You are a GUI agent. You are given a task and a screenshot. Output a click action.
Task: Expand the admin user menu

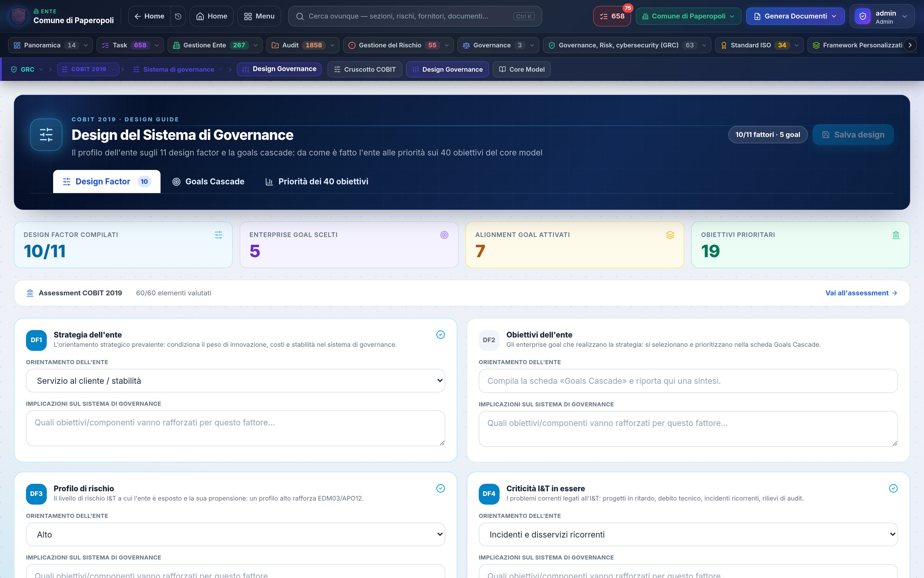pyautogui.click(x=882, y=16)
